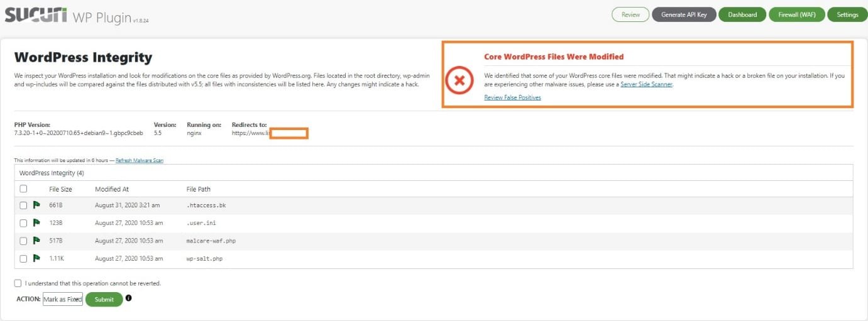Viewport: 868px width, 321px height.
Task: Select file path .htaccess.bk
Action: point(206,205)
